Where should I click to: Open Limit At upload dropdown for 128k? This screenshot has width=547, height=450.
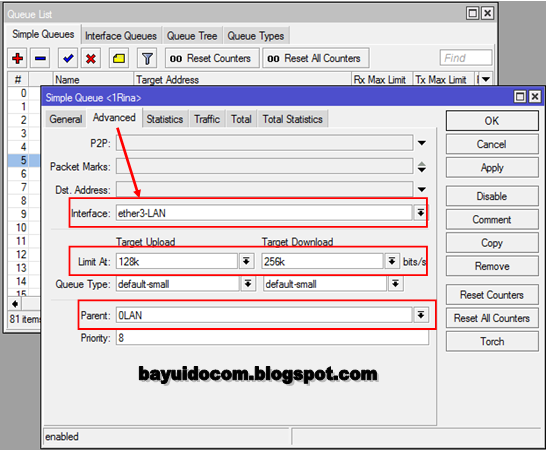pyautogui.click(x=246, y=261)
